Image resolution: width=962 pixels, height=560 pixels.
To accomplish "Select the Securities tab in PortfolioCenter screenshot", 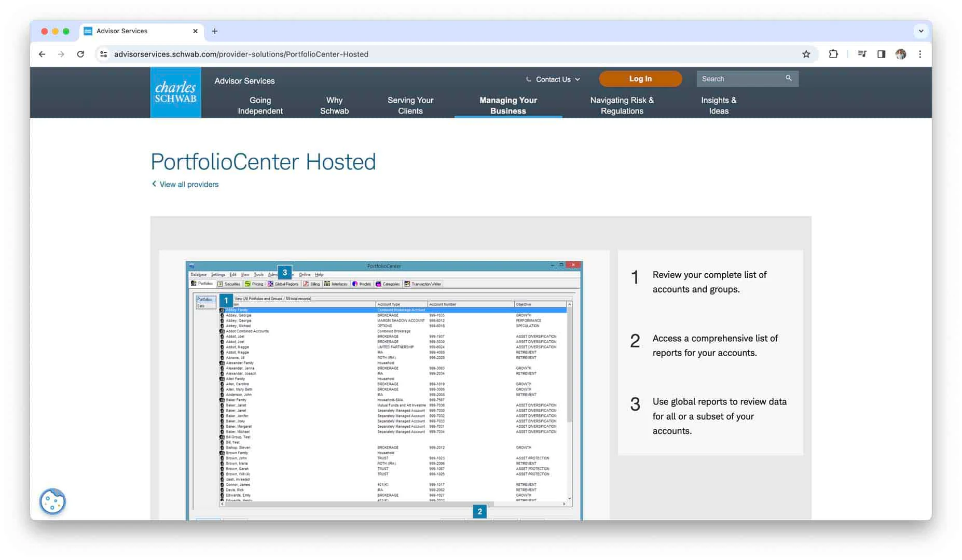I will click(229, 284).
